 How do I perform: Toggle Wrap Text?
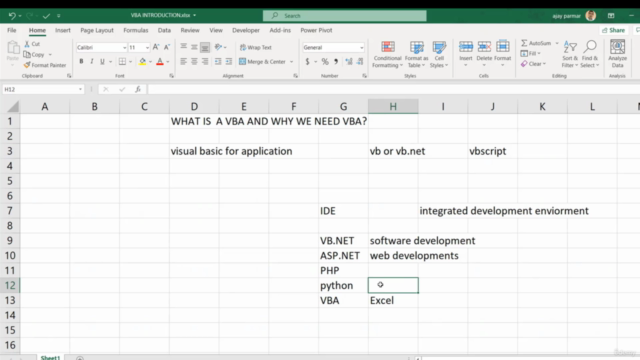(x=256, y=47)
